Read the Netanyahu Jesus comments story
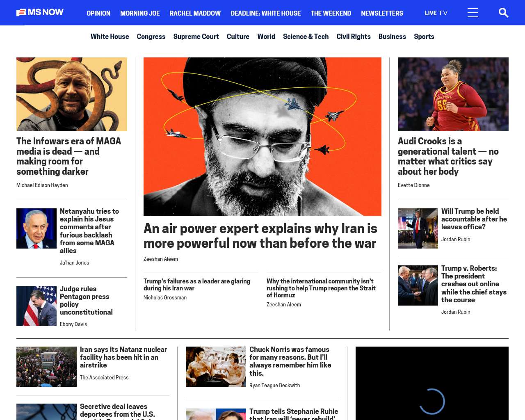 pyautogui.click(x=89, y=231)
